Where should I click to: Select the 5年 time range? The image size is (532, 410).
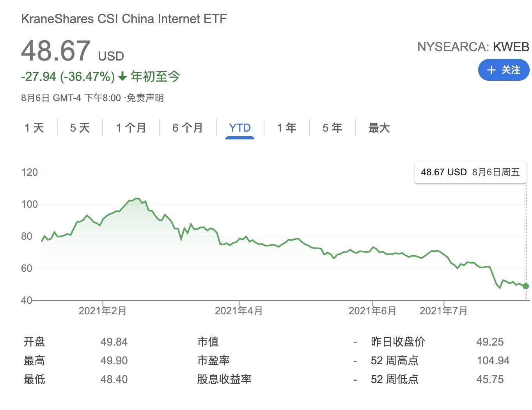pyautogui.click(x=332, y=128)
